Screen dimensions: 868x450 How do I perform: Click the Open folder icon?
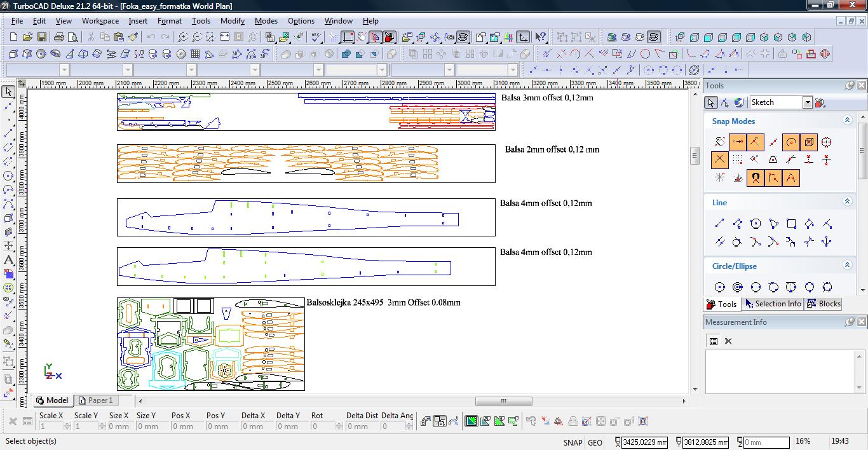click(x=27, y=37)
